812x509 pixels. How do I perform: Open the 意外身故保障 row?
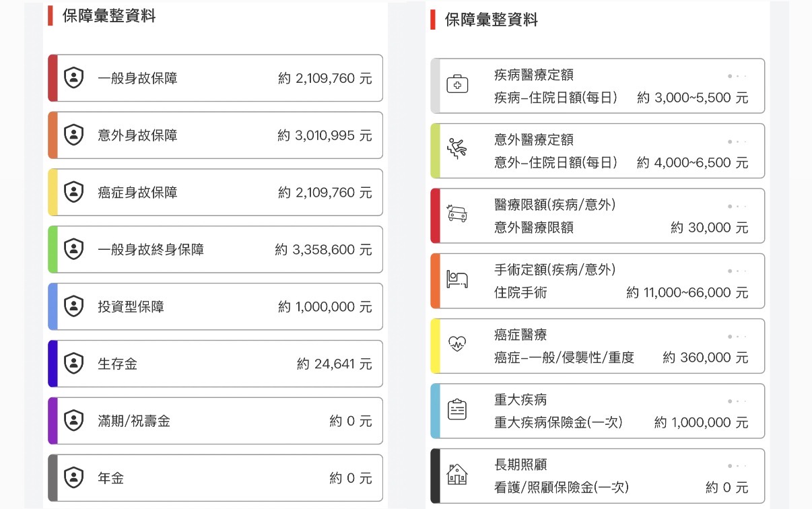(215, 135)
